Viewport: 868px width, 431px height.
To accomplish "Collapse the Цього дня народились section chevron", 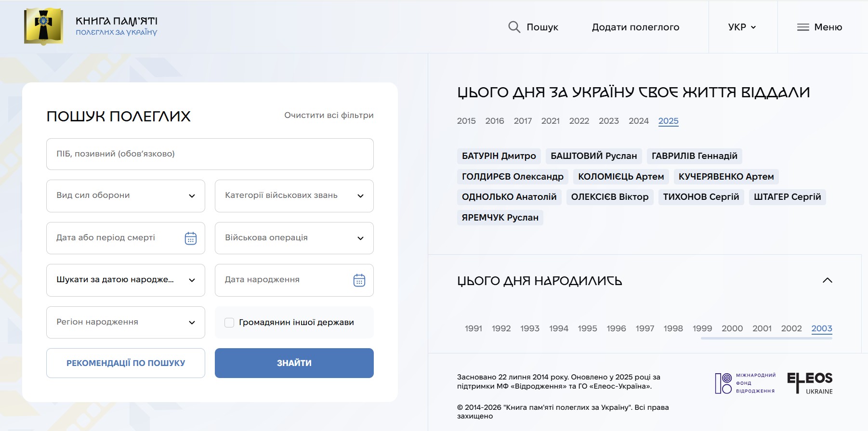I will [x=828, y=280].
